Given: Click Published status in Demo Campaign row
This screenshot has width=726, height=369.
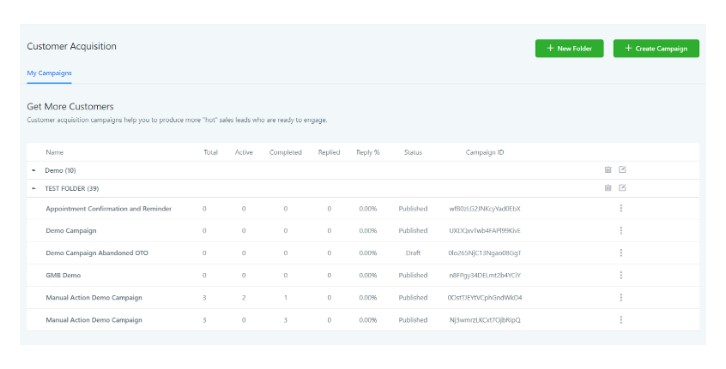Looking at the screenshot, I should click(413, 231).
